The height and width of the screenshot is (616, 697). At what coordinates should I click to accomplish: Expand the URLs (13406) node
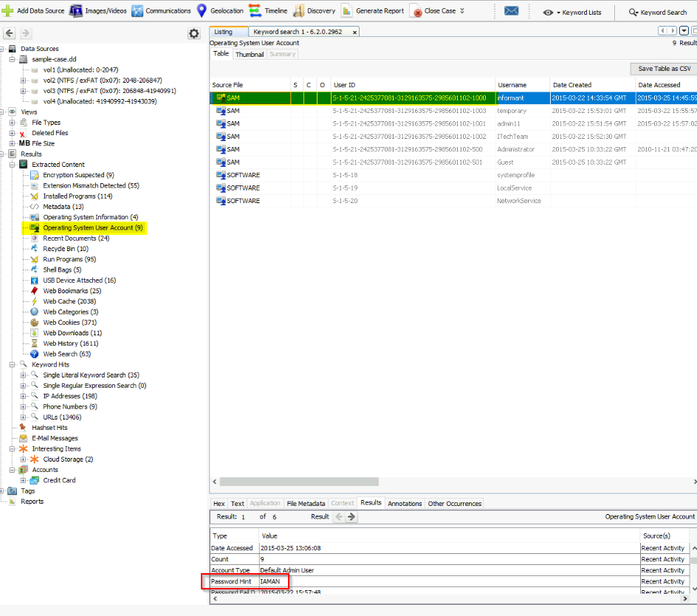point(23,417)
